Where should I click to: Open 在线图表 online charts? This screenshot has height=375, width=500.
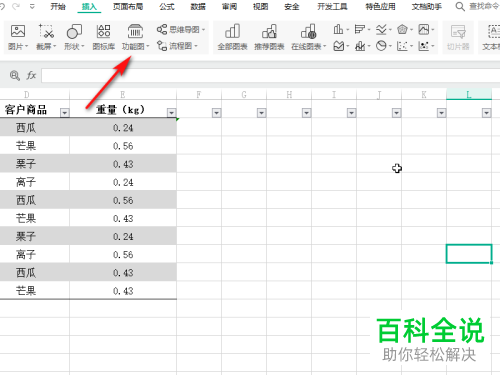(x=308, y=37)
